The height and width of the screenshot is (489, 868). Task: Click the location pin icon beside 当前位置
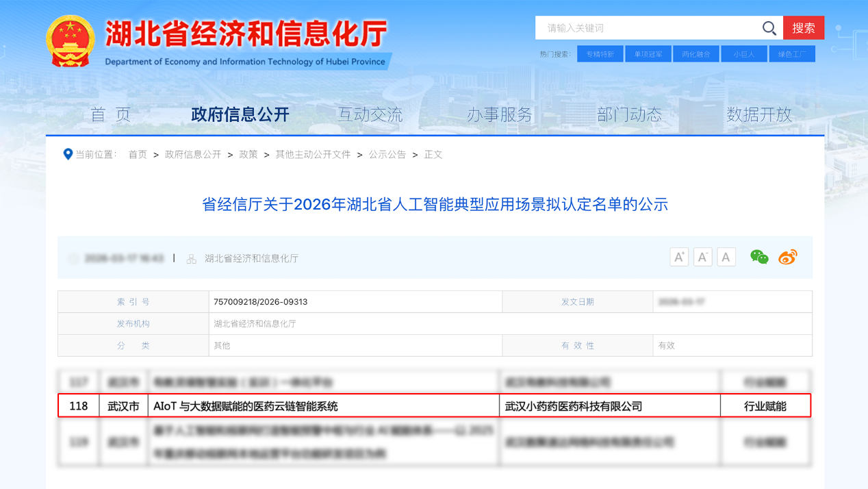68,154
